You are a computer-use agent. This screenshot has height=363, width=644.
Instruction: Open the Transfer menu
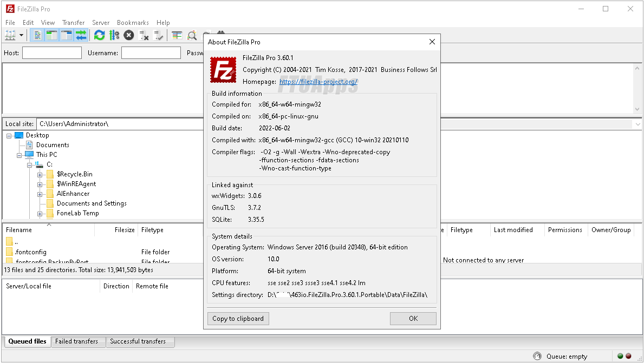click(x=73, y=23)
